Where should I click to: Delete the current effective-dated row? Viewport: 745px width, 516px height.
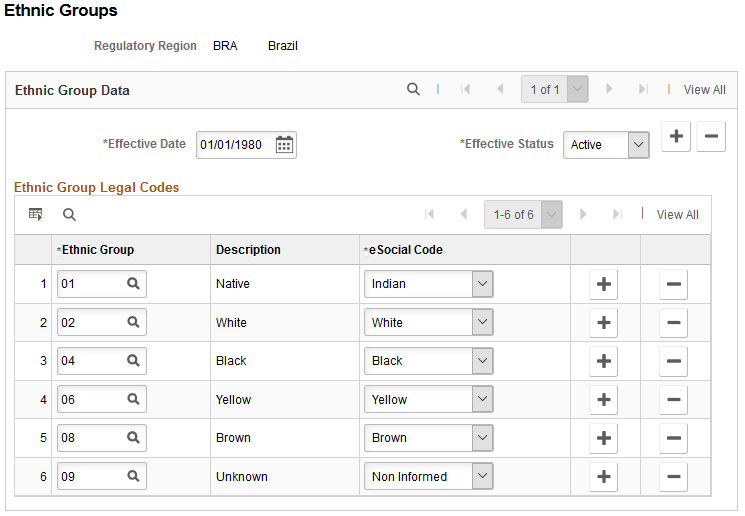click(711, 137)
